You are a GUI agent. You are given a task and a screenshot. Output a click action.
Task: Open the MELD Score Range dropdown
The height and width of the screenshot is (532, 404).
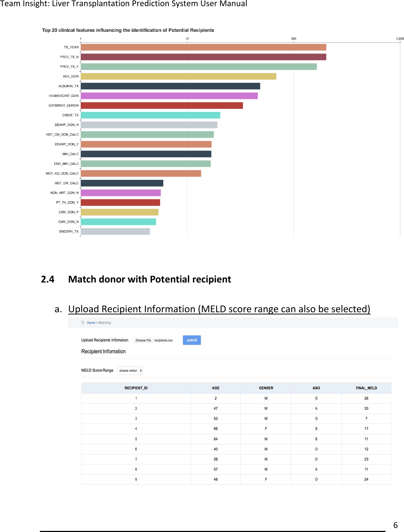pyautogui.click(x=130, y=371)
